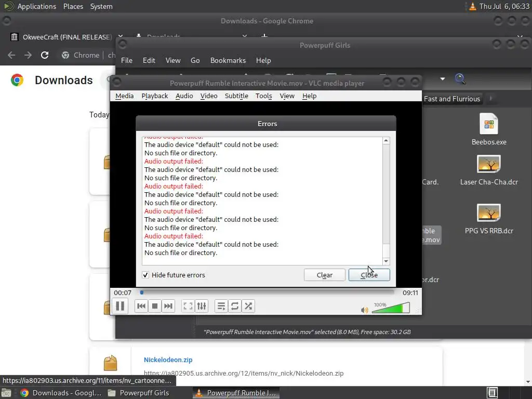Open Edit menu in file manager

[x=149, y=60]
